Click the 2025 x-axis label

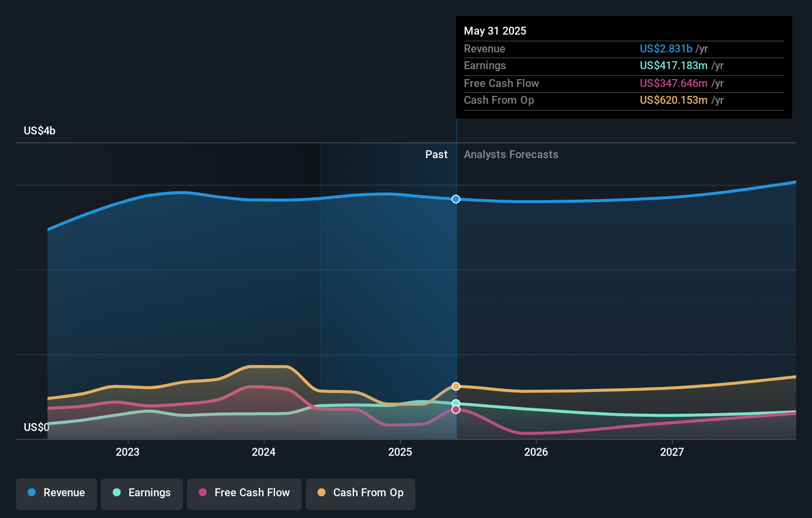coord(400,452)
